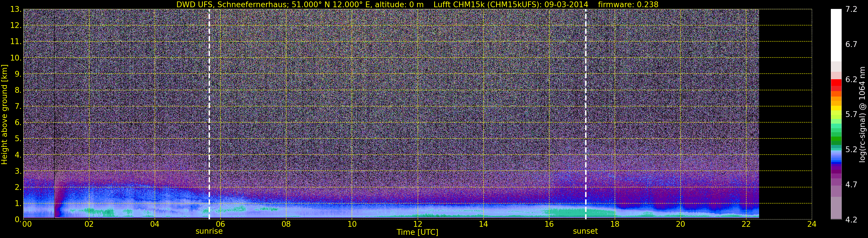Click the black no-data region after 22 UTC

[x=785, y=114]
